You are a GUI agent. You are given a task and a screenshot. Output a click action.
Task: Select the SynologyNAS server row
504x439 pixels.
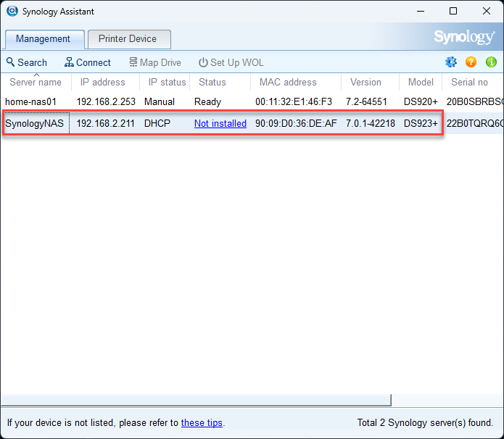click(252, 123)
